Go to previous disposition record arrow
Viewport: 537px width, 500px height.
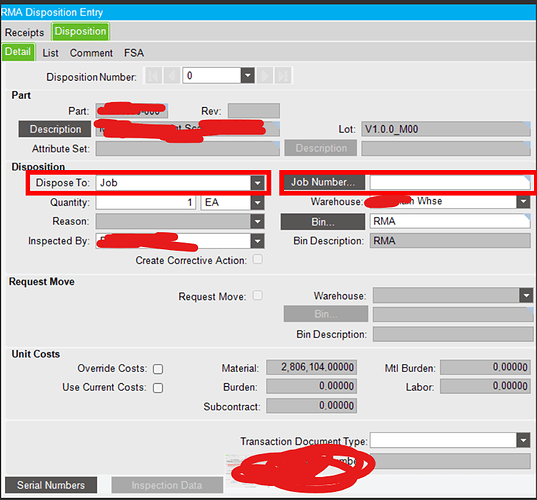(x=172, y=75)
